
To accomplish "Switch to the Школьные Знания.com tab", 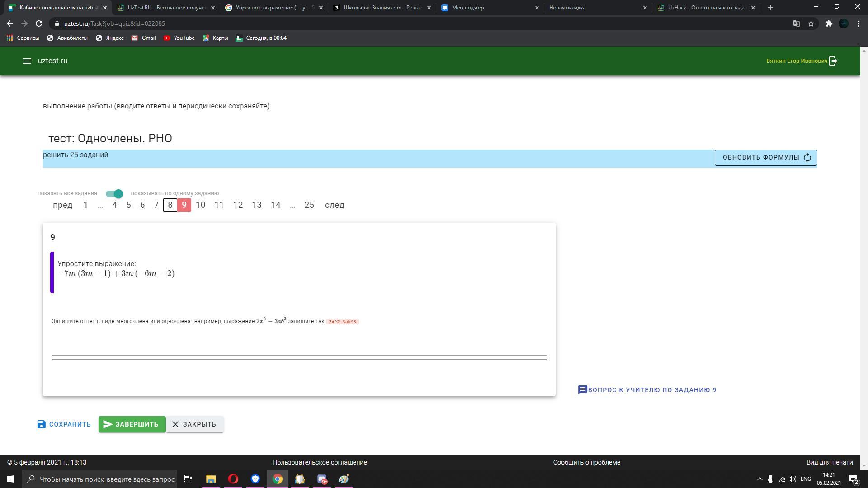I will (x=382, y=8).
